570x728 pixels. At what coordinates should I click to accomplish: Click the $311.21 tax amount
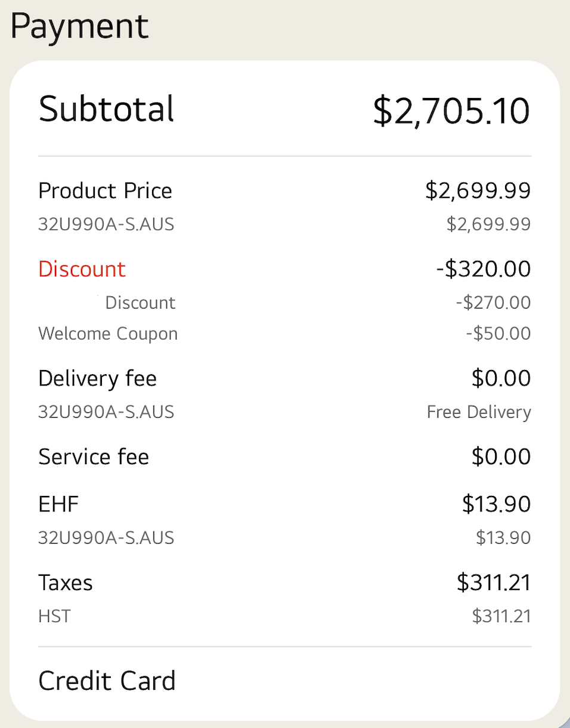click(494, 582)
